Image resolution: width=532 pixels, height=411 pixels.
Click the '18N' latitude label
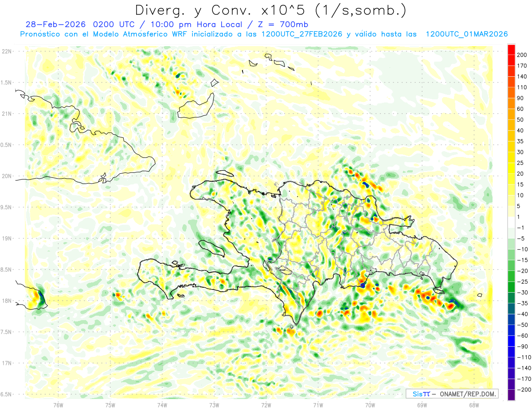pyautogui.click(x=7, y=301)
